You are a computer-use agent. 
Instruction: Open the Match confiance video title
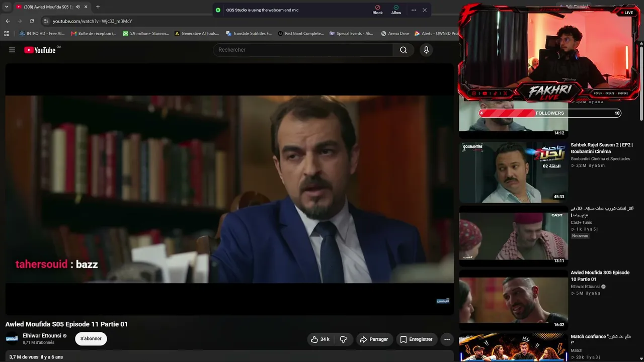(x=601, y=339)
